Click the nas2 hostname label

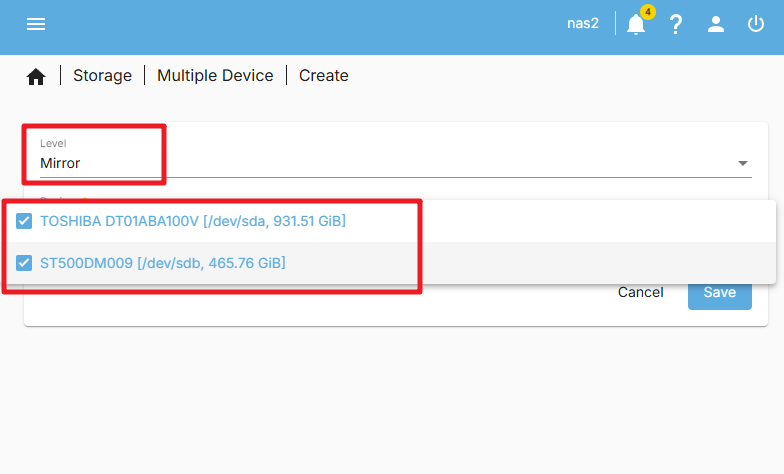(x=582, y=24)
